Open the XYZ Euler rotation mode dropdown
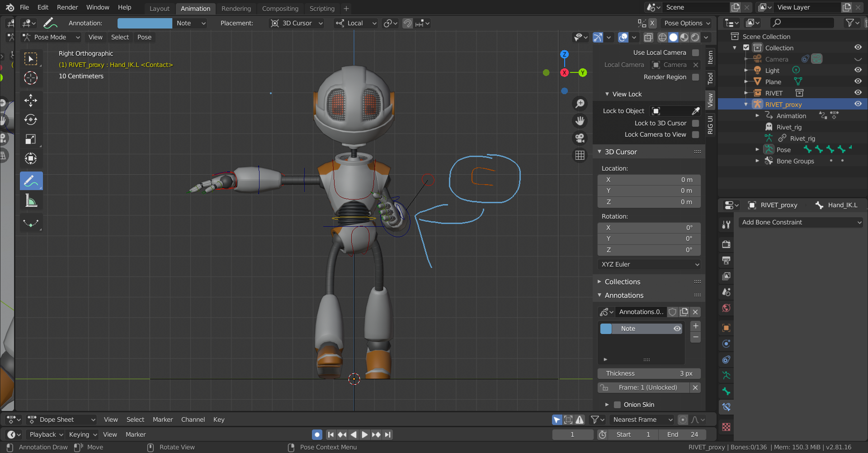 (x=649, y=264)
